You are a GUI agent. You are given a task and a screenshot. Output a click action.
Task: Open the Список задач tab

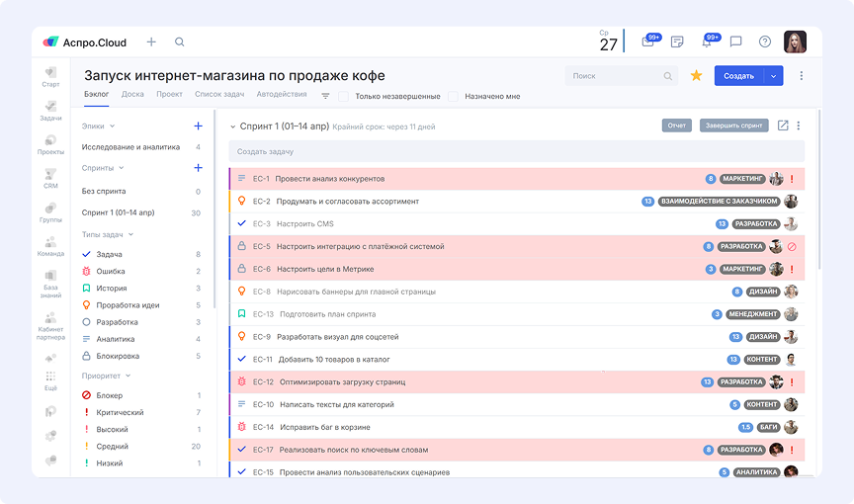(x=219, y=95)
